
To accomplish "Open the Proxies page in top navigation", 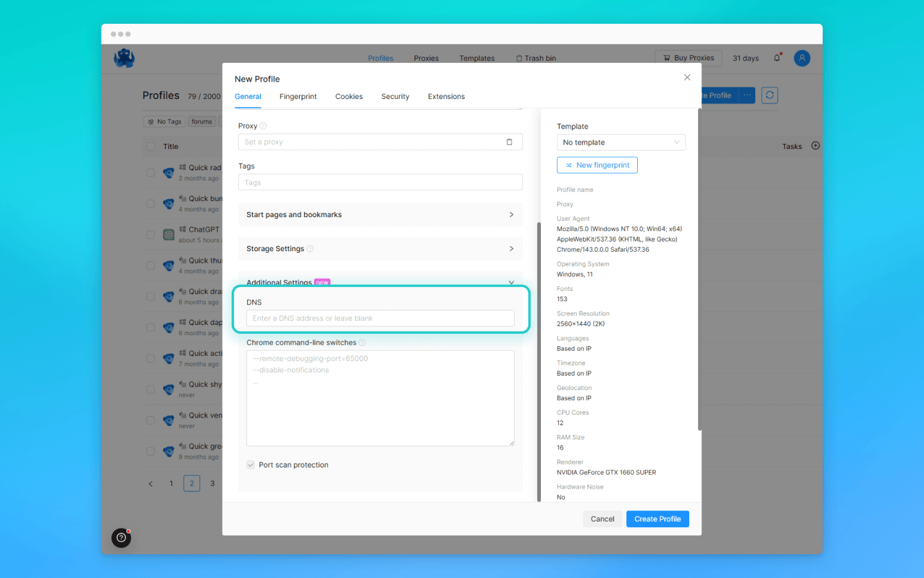I will (x=426, y=58).
